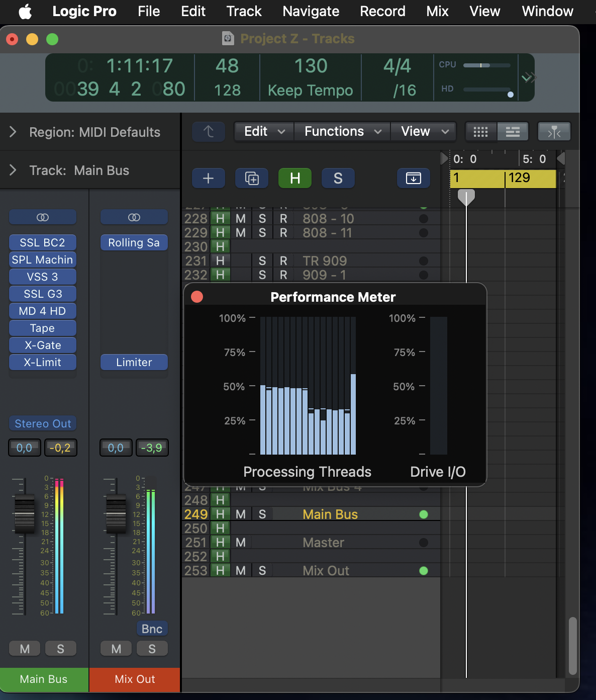Click stereo link icon on Main Bus strip
The image size is (596, 700).
pos(43,217)
